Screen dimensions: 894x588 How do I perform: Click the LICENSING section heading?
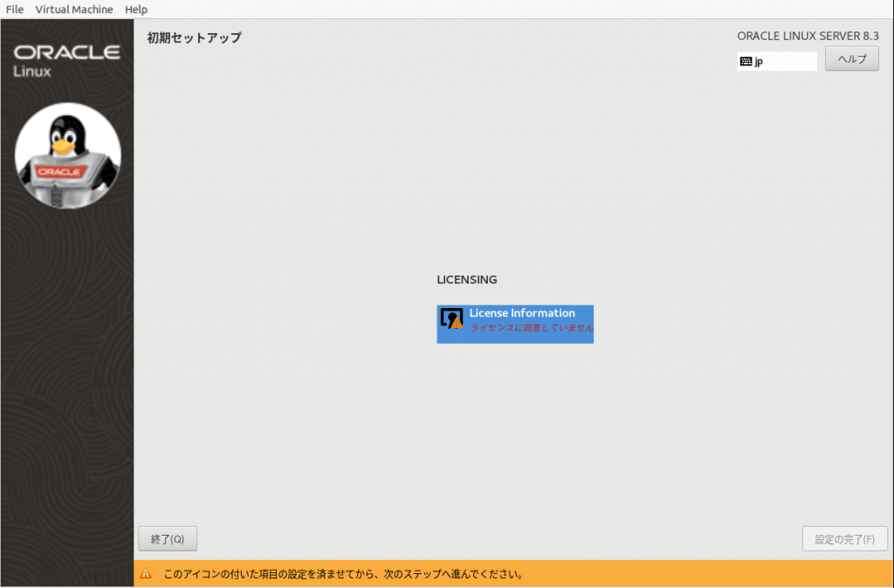point(466,280)
